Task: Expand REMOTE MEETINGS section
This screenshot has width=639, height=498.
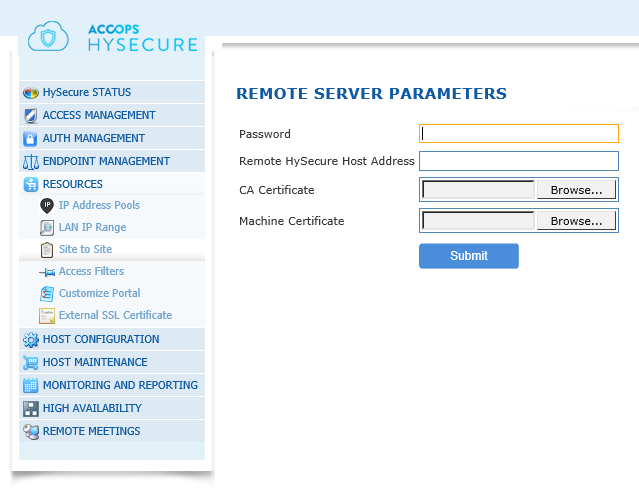Action: 112,431
